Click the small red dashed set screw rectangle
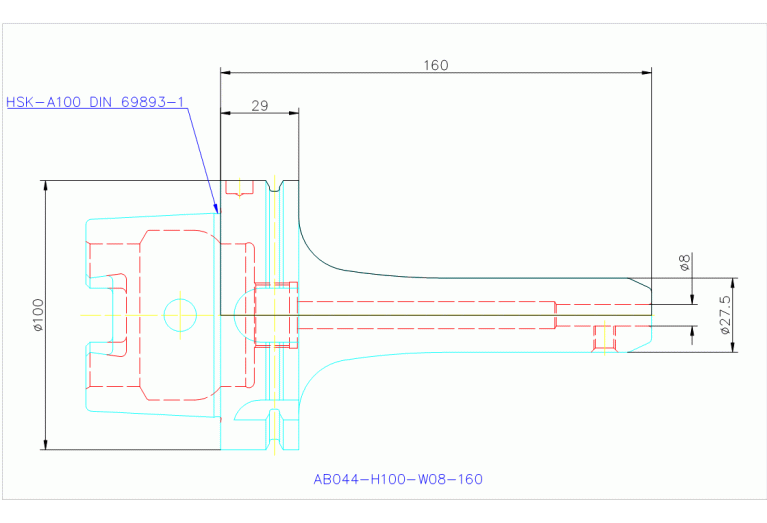Screen dimensions: 767x523 pyautogui.click(x=603, y=337)
